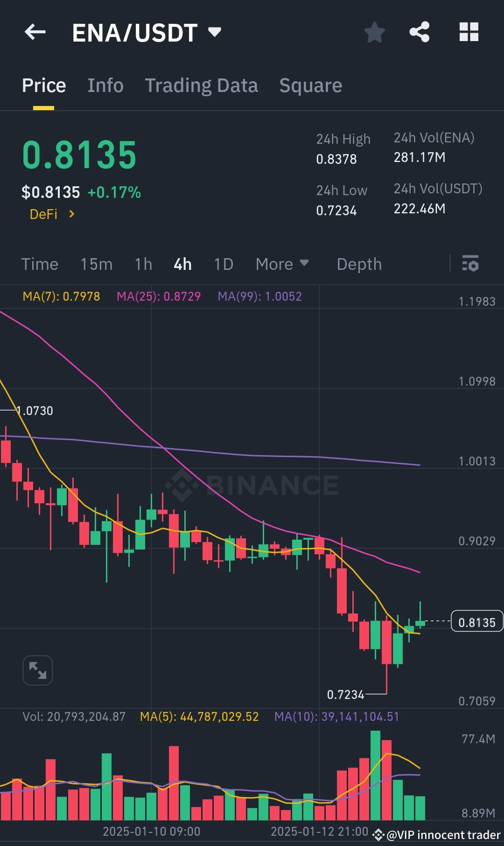Expand the More timeframe dropdown
The height and width of the screenshot is (846, 504).
point(281,264)
